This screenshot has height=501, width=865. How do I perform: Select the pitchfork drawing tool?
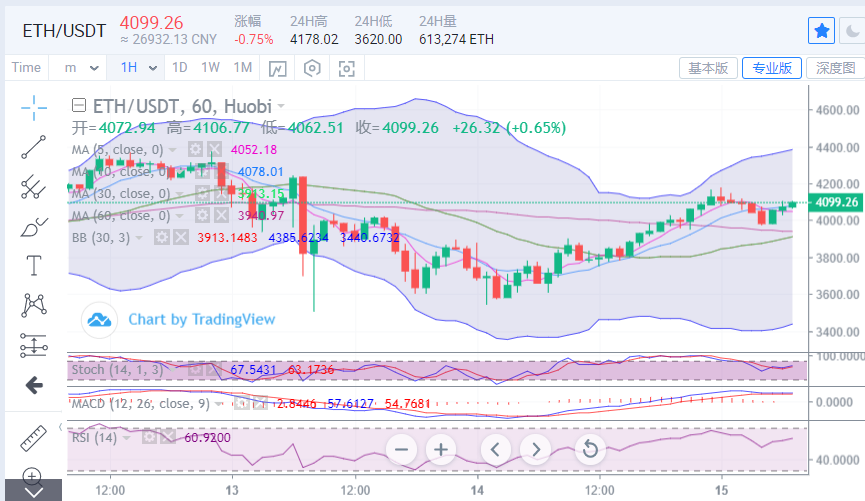click(34, 187)
